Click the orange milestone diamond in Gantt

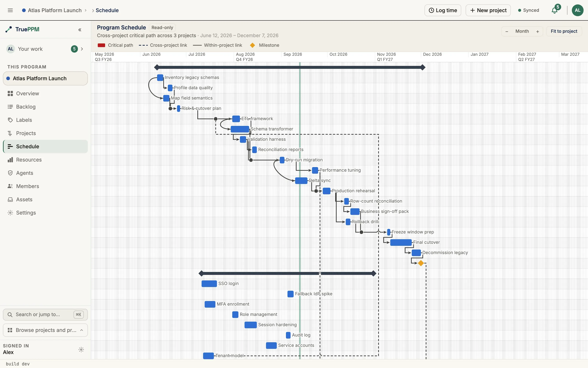point(421,263)
